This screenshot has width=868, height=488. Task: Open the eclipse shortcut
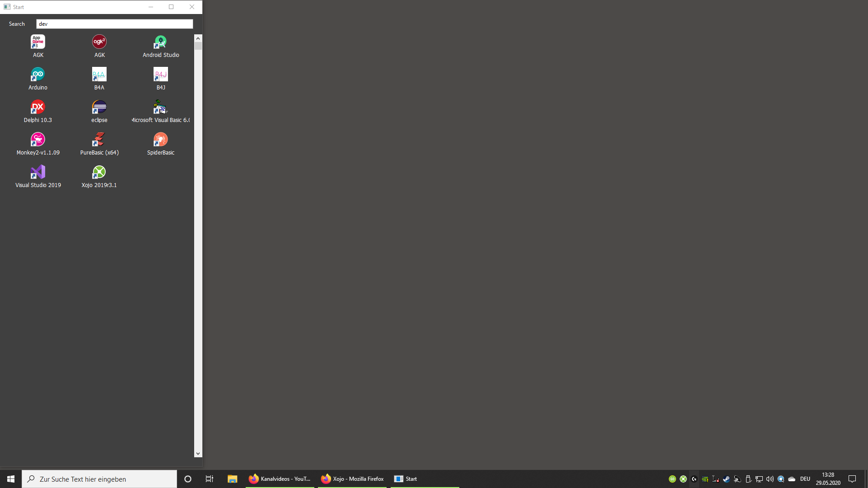coord(99,111)
